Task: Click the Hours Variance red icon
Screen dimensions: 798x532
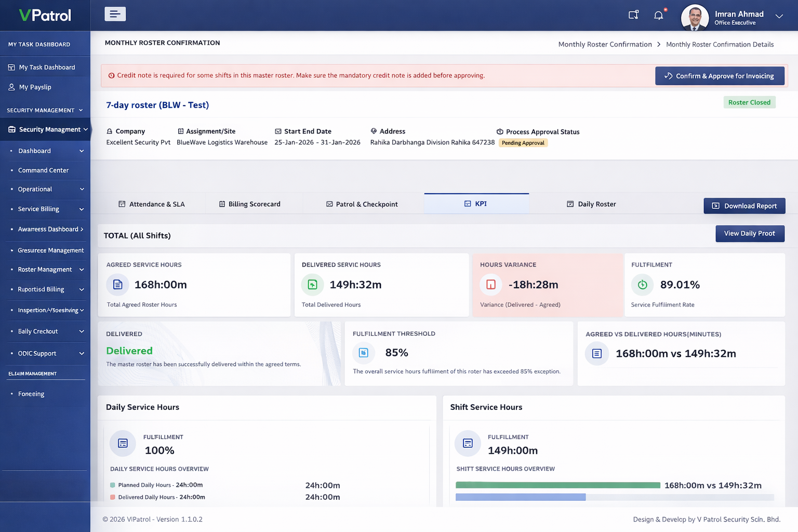Action: (x=491, y=285)
